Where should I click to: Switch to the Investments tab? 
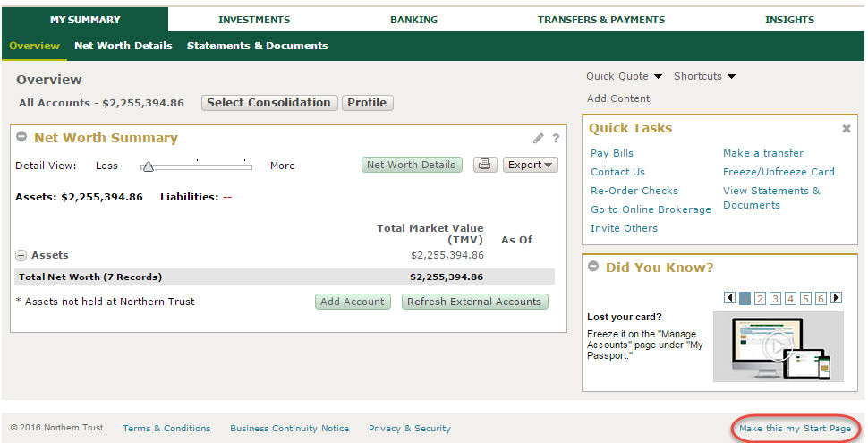pyautogui.click(x=254, y=20)
